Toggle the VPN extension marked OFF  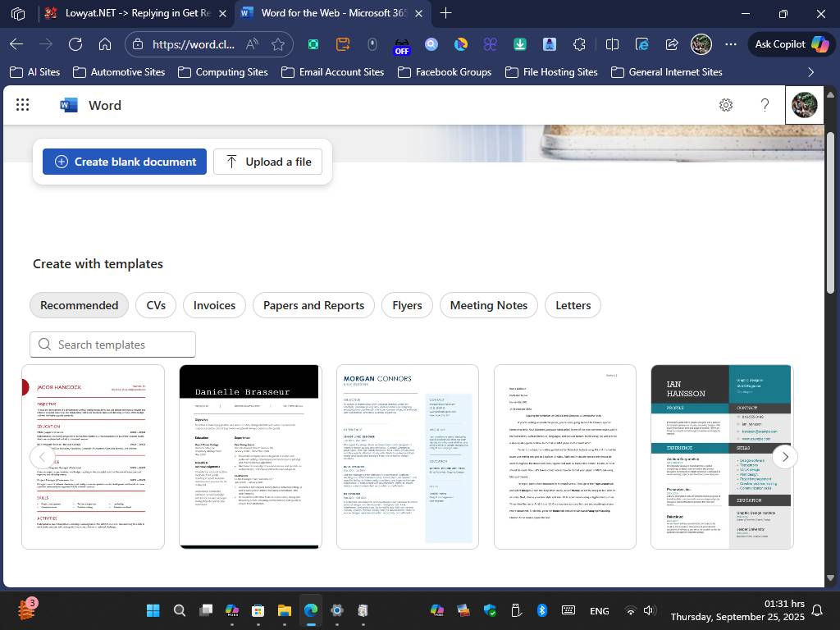401,44
